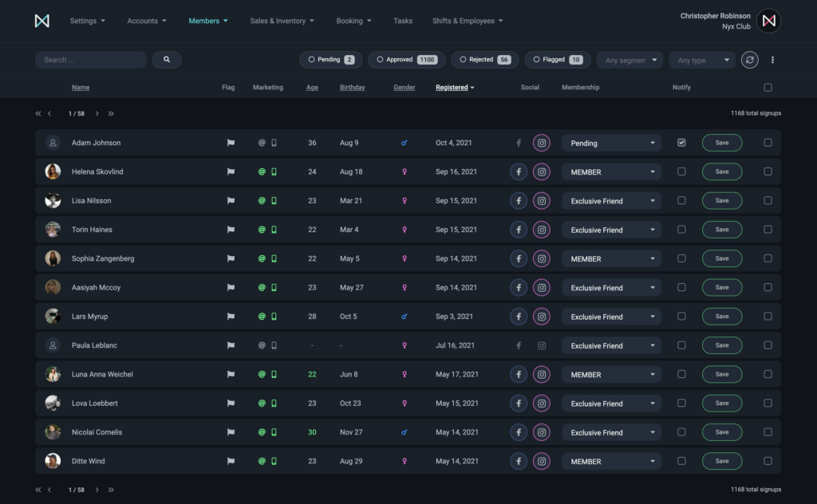This screenshot has width=817, height=504.
Task: Click into the Search input field
Action: 90,60
